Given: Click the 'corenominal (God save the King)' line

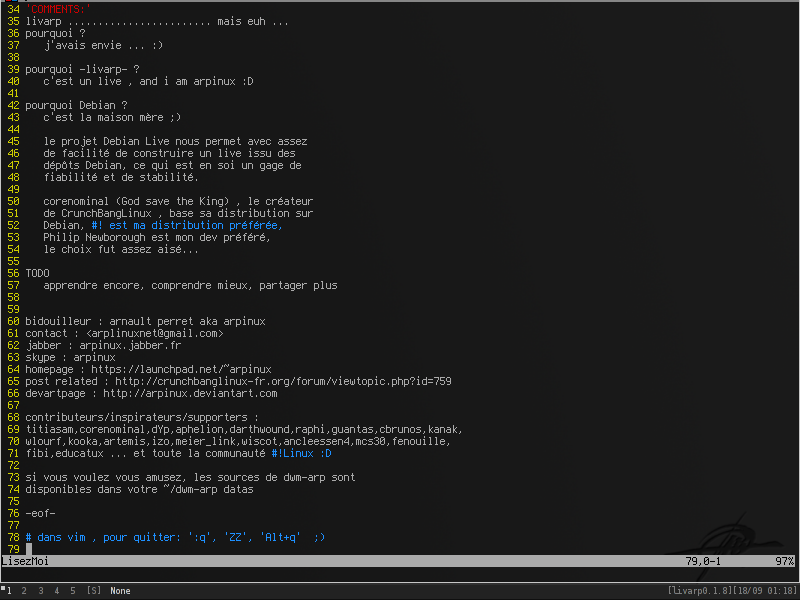Looking at the screenshot, I should click(x=178, y=202).
